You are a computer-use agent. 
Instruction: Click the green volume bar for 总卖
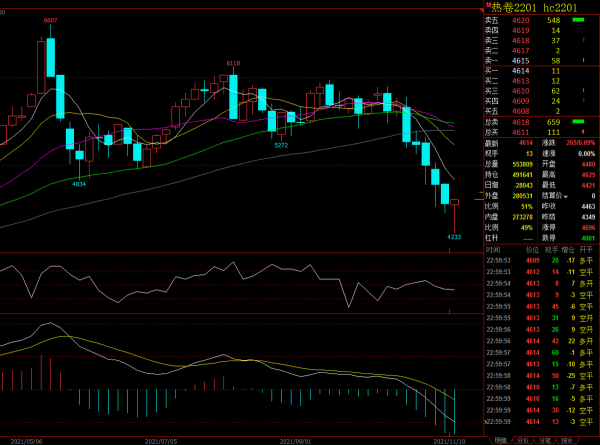pyautogui.click(x=577, y=121)
